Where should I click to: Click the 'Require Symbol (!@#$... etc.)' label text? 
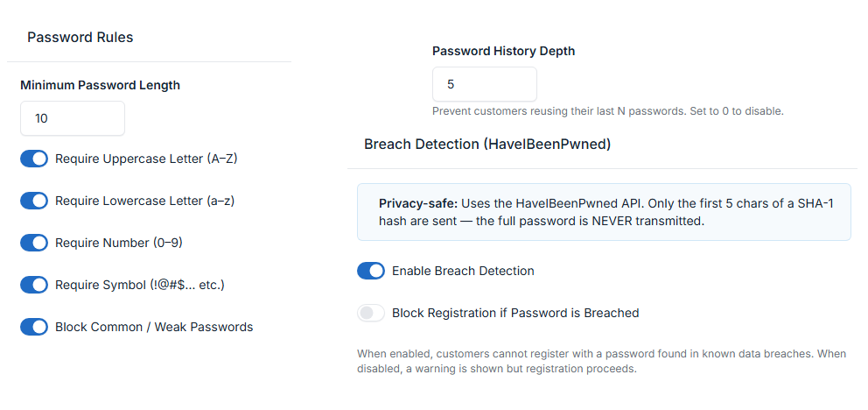click(x=141, y=285)
